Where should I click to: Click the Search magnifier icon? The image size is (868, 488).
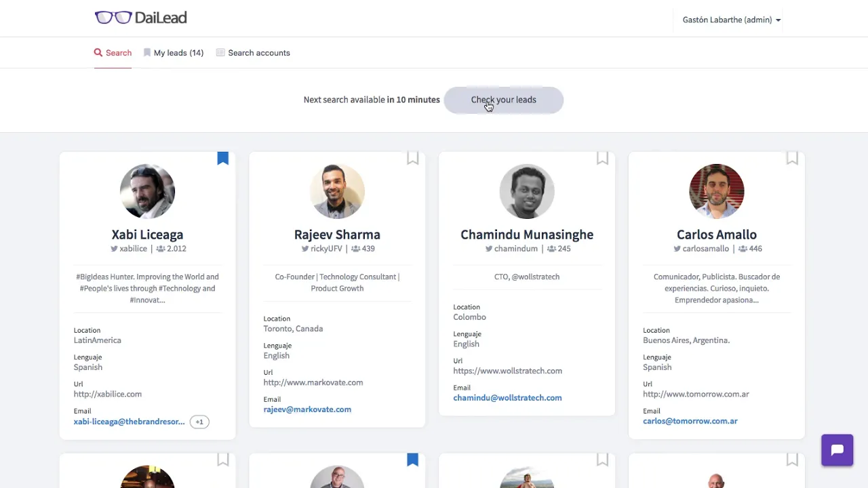pos(98,53)
